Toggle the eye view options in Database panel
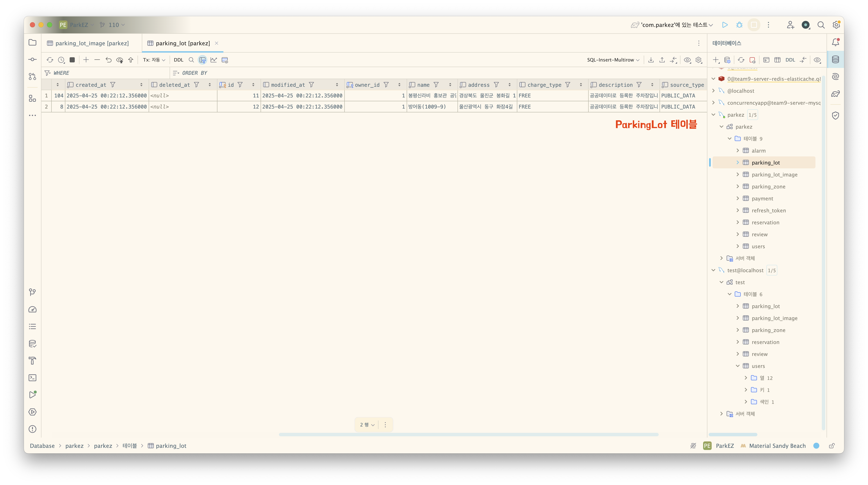 pyautogui.click(x=817, y=60)
